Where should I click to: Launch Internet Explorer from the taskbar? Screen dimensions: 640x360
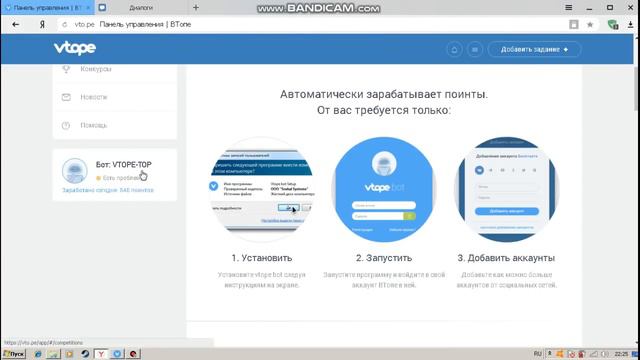[38, 354]
